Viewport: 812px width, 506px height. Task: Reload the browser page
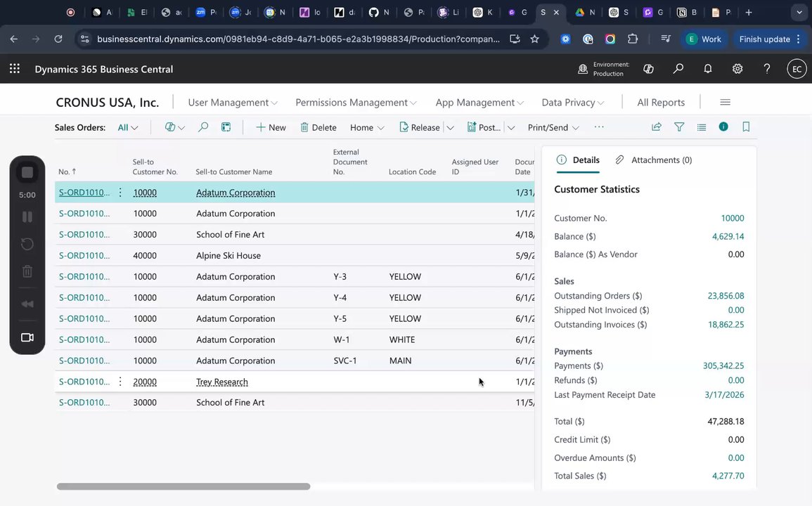(x=58, y=39)
